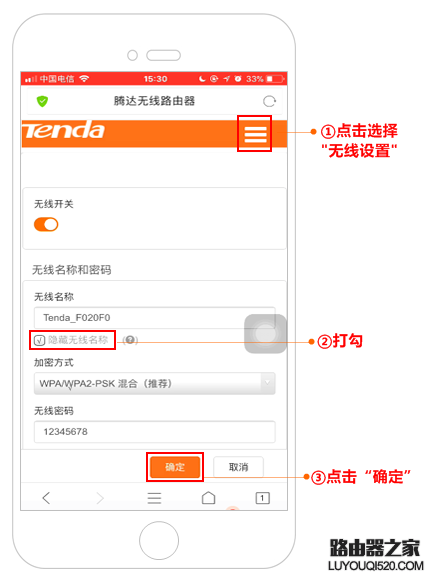This screenshot has width=430, height=579.
Task: Go to browser home icon
Action: [208, 497]
